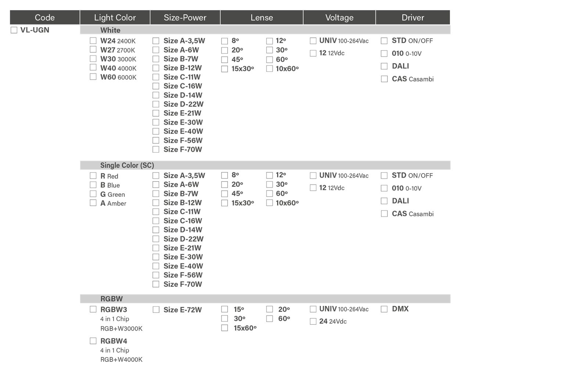The height and width of the screenshot is (385, 588).
Task: Select DALI driver in the White section
Action: pos(384,66)
